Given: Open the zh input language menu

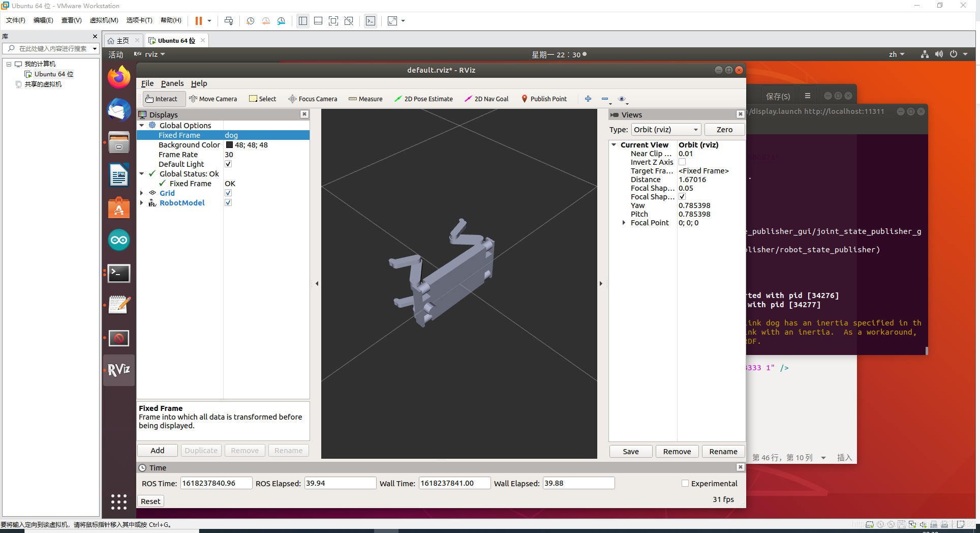Looking at the screenshot, I should tap(897, 54).
